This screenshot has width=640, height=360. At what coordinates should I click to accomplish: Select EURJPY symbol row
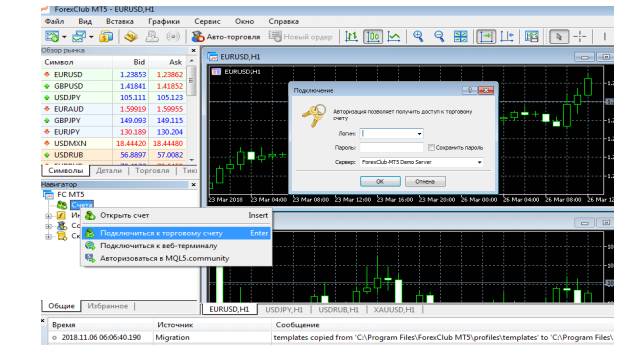click(113, 132)
